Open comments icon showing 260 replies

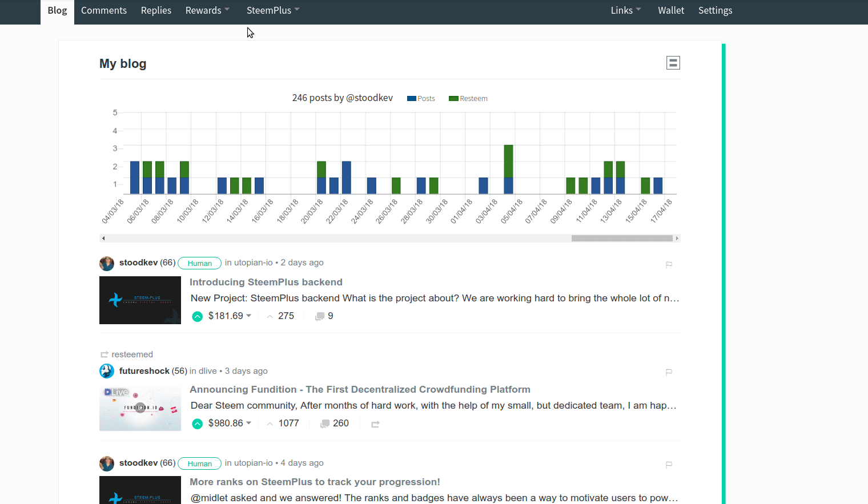coord(325,424)
